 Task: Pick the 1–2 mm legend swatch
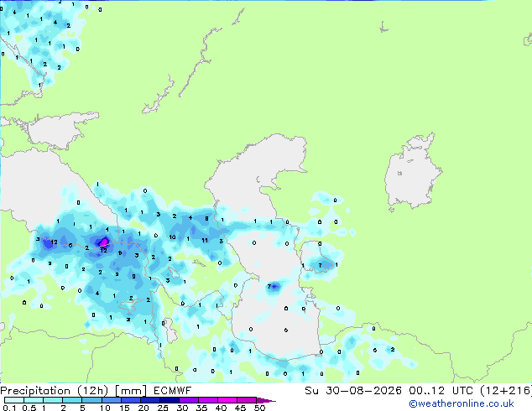pos(53,400)
